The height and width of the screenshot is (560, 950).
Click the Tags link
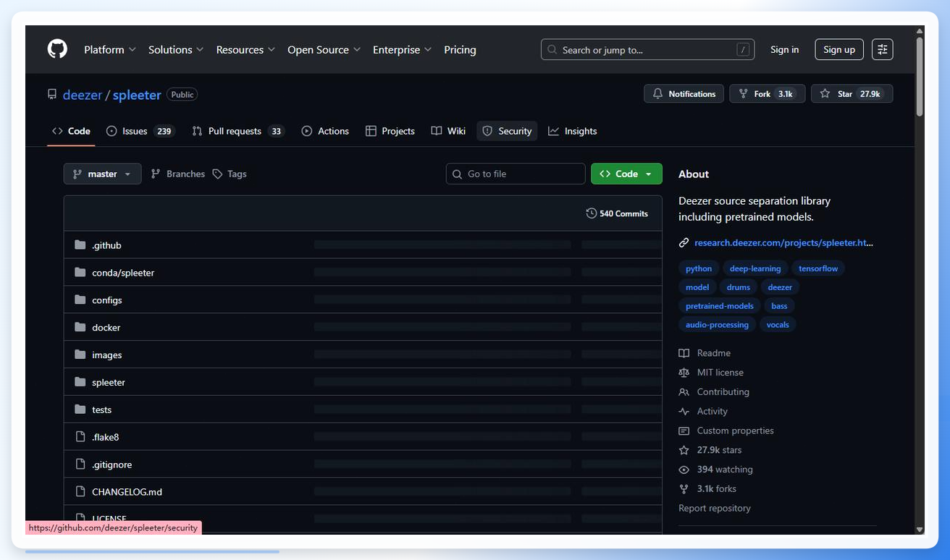[230, 174]
